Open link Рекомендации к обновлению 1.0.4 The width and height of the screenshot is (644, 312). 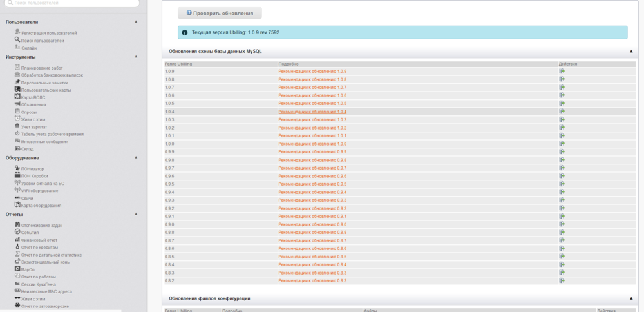coord(312,112)
